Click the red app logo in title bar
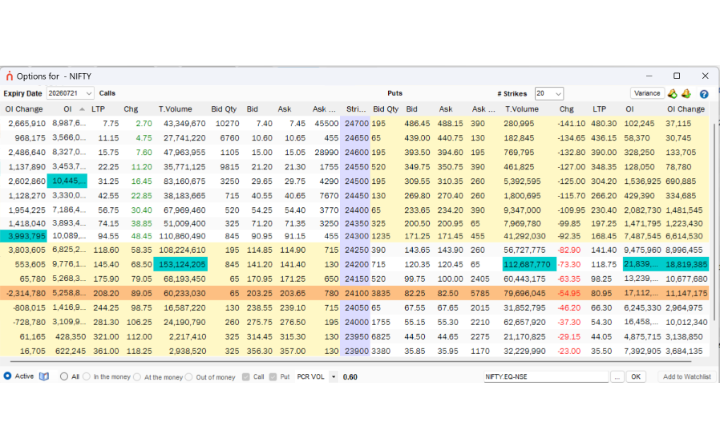 (9, 76)
